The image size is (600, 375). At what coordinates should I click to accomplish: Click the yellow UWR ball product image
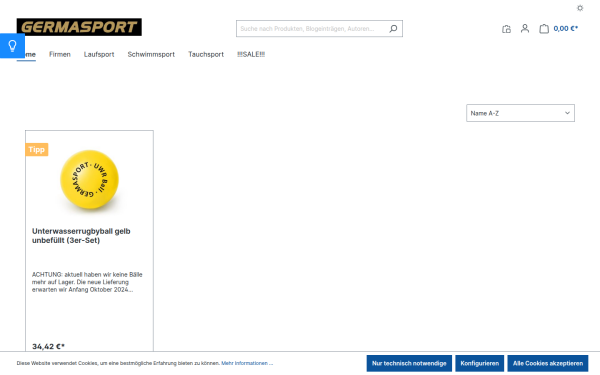90,179
